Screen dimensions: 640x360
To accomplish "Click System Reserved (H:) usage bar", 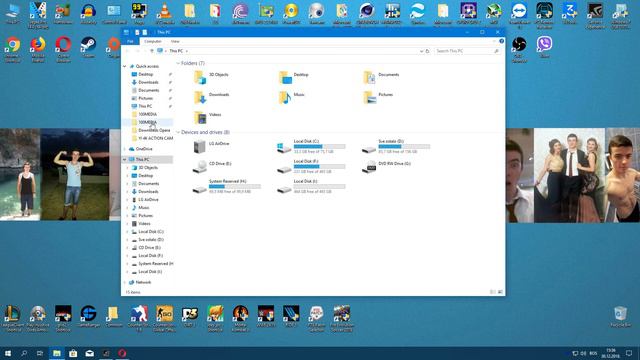I will point(235,186).
